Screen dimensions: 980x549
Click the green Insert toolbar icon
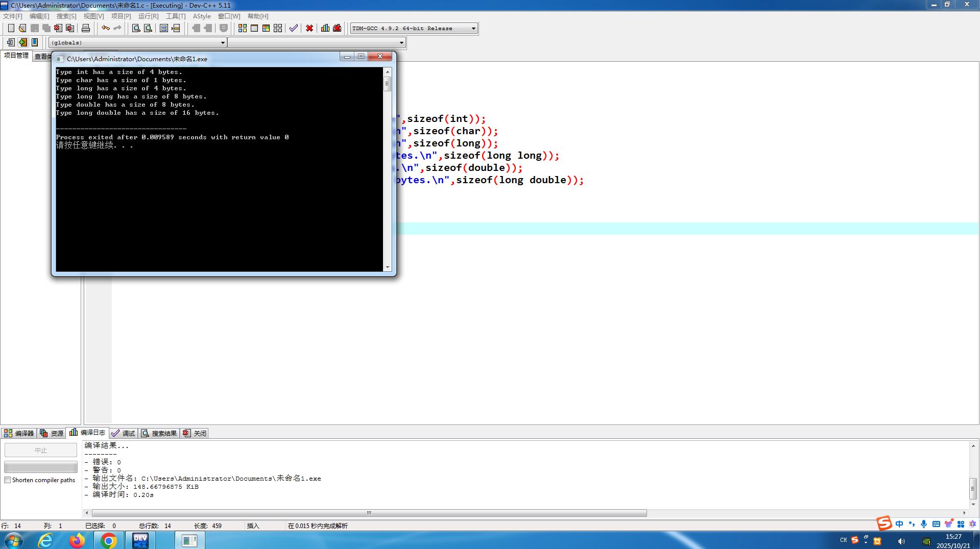[22, 42]
